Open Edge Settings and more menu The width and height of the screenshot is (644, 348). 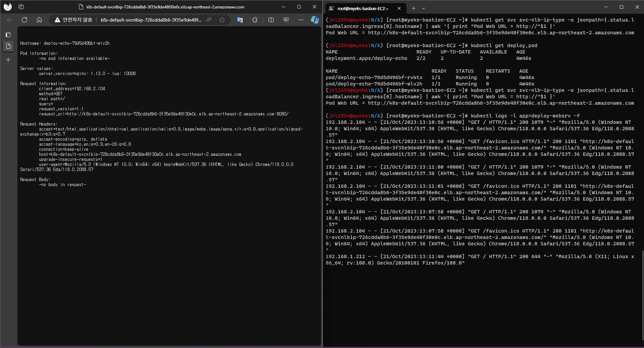301,20
